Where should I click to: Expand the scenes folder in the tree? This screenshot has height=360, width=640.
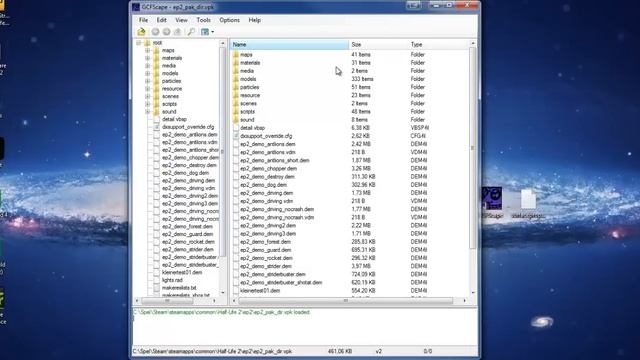pos(147,97)
